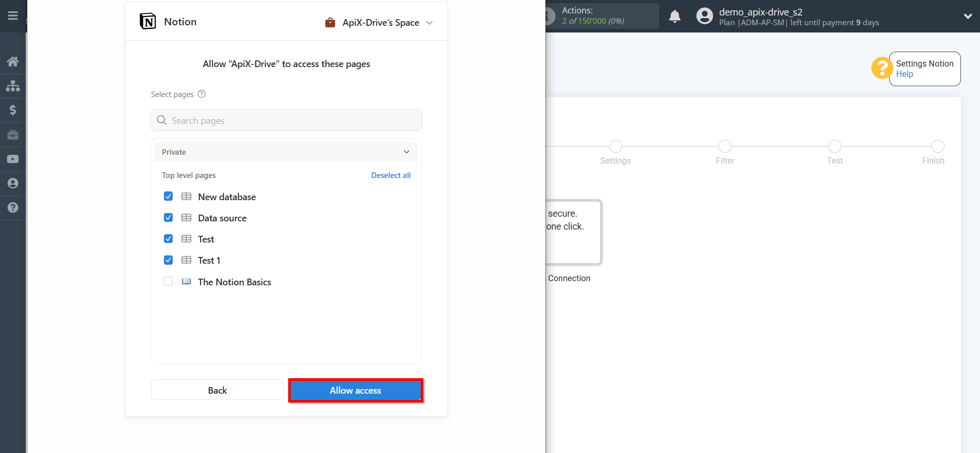980x453 pixels.
Task: Open help question icon in sidebar
Action: pos(13,207)
